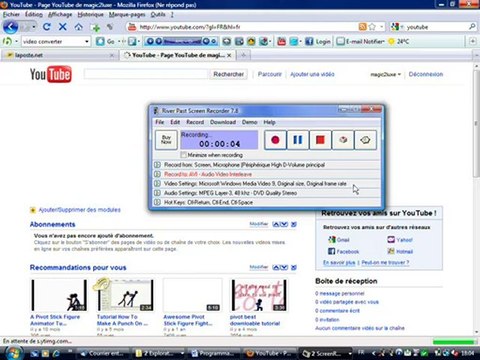The image size is (480, 360).
Task: Open the Demo menu
Action: [250, 122]
